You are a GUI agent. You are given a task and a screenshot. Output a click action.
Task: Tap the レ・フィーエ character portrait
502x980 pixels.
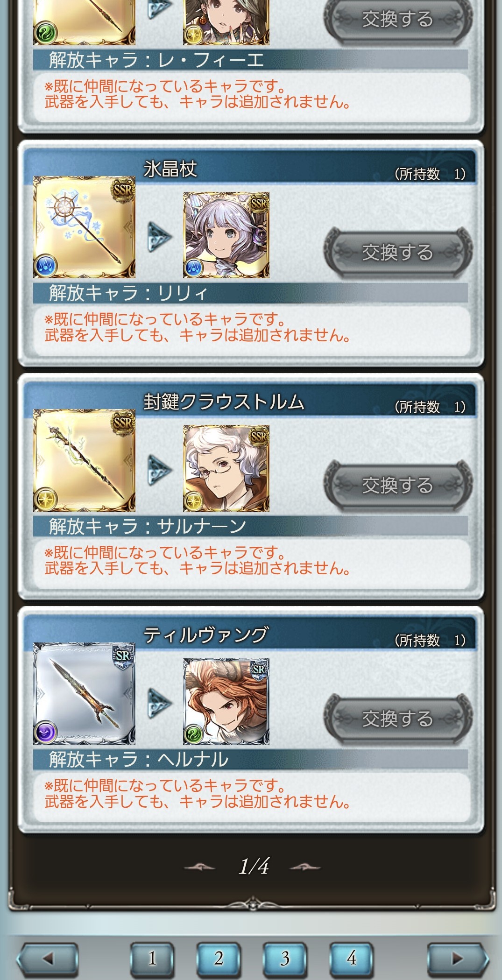226,22
